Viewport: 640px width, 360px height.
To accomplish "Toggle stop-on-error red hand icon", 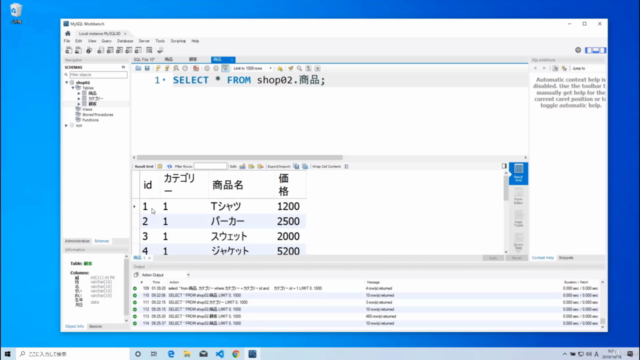I will [x=196, y=68].
